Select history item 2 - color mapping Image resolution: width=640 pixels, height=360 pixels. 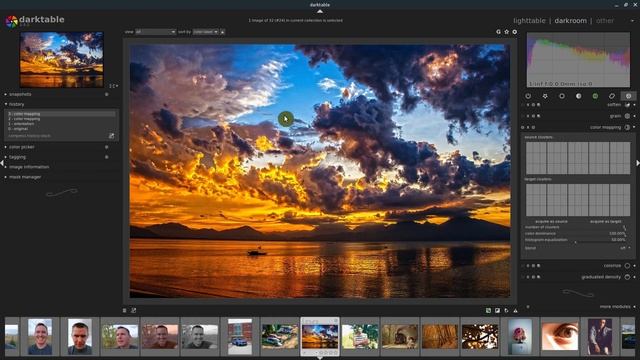tap(61, 119)
